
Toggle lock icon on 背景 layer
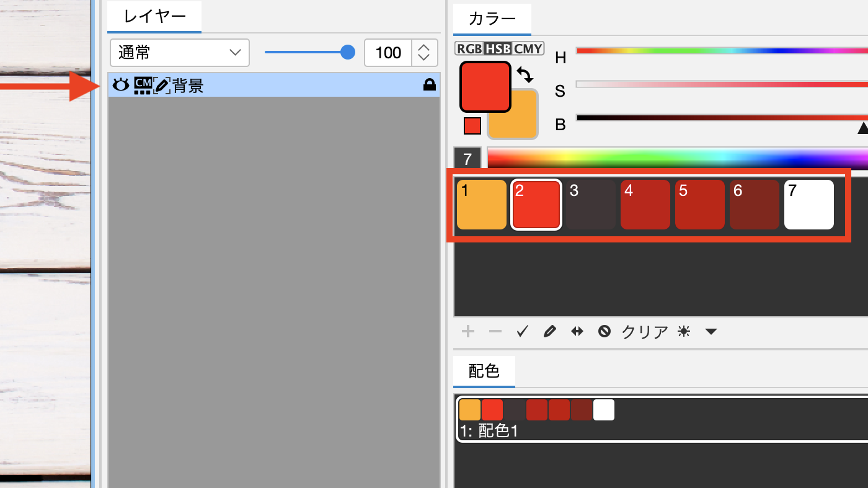coord(429,85)
